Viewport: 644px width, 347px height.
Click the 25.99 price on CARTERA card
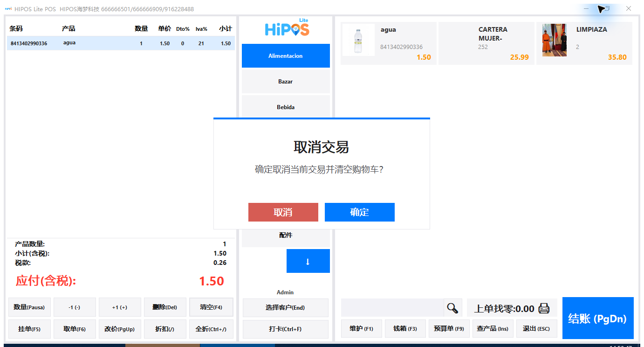[520, 57]
